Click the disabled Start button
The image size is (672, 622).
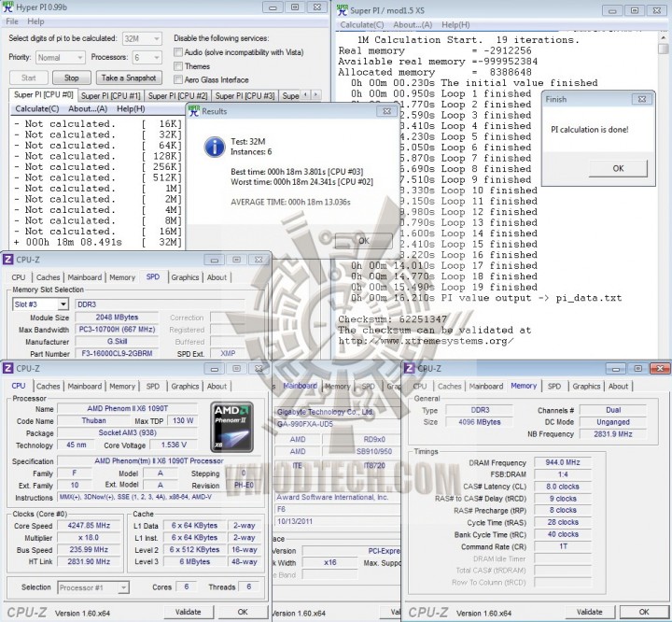point(29,78)
